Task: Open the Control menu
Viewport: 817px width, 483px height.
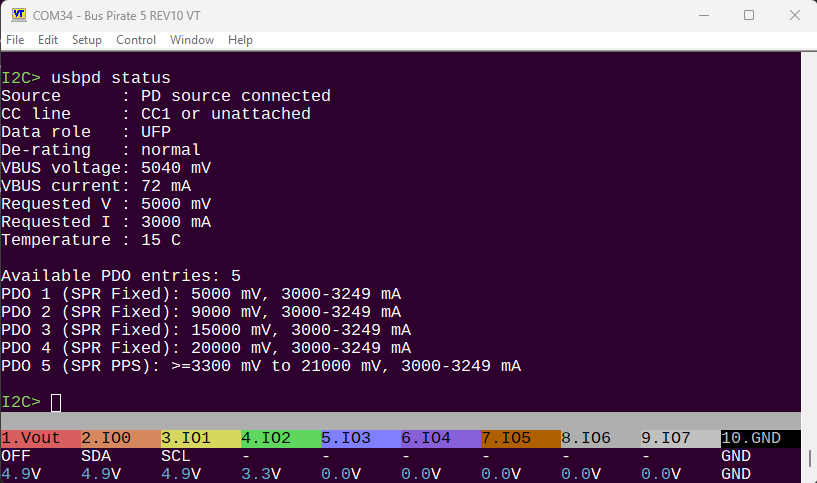Action: coord(136,40)
